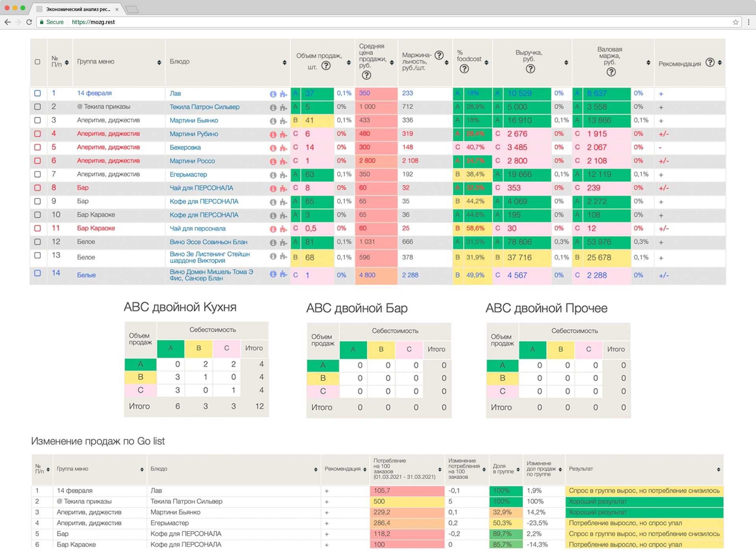The image size is (756, 551).
Task: Click the info icon for Мартини Бьянко
Action: 273,121
